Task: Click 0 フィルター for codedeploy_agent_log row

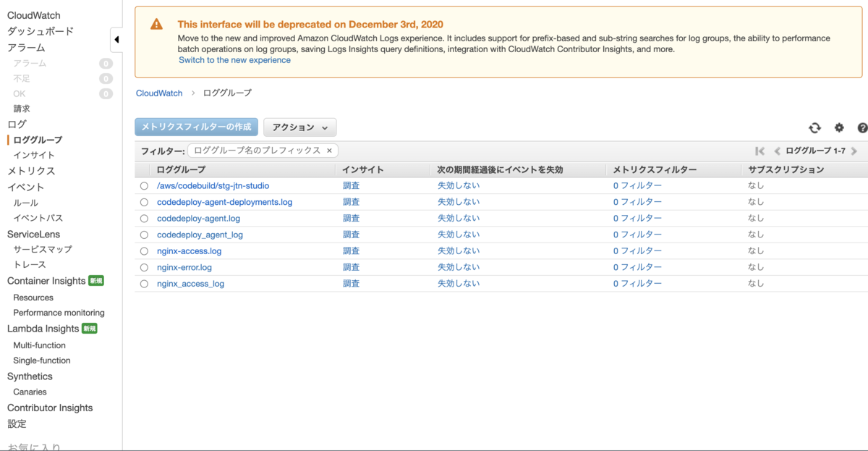Action: pyautogui.click(x=637, y=235)
